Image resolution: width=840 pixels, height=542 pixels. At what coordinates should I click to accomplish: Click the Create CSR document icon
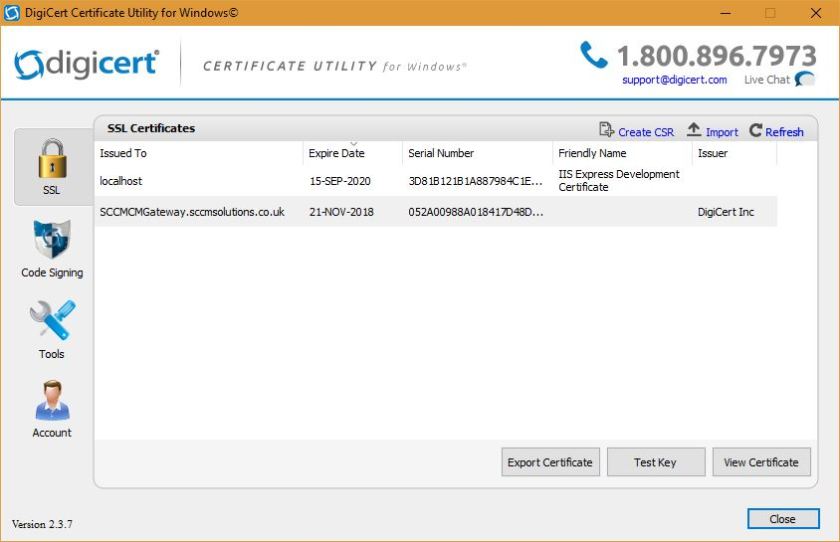click(x=606, y=131)
